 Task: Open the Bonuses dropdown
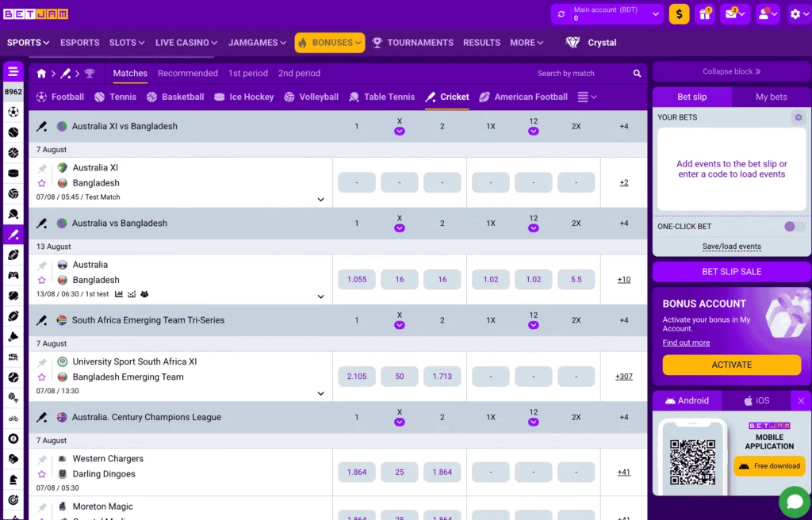pos(330,43)
